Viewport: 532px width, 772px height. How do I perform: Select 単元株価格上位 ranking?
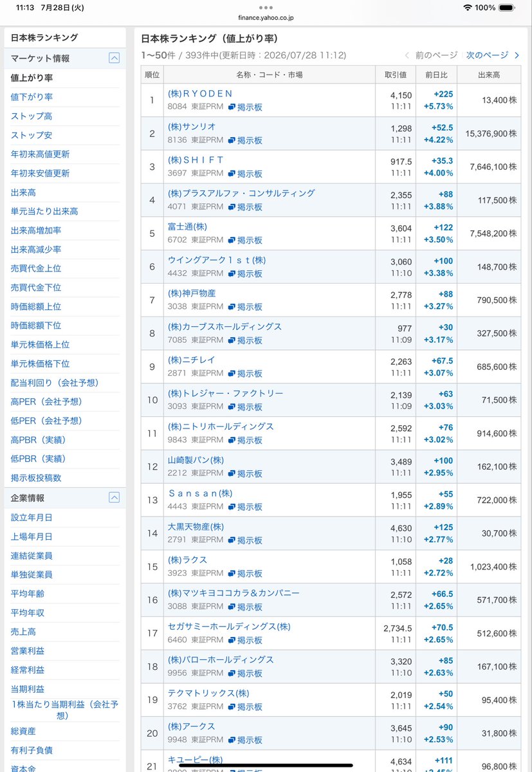40,344
